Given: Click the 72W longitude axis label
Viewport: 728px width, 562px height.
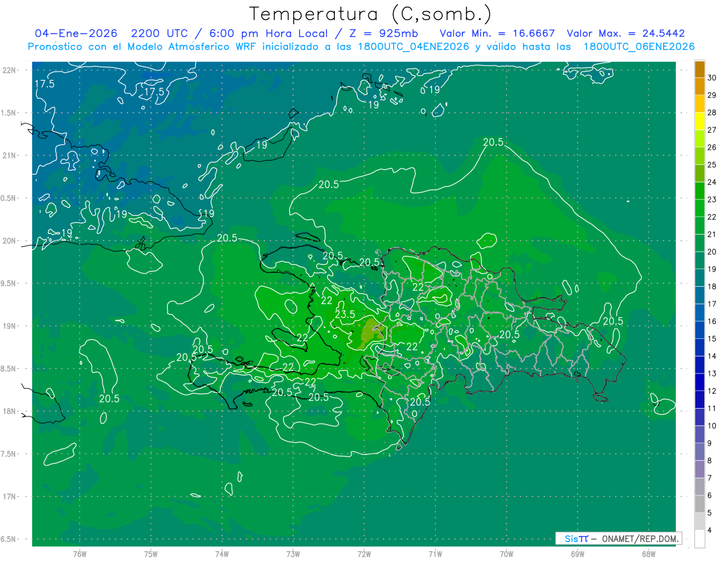Looking at the screenshot, I should tap(364, 554).
